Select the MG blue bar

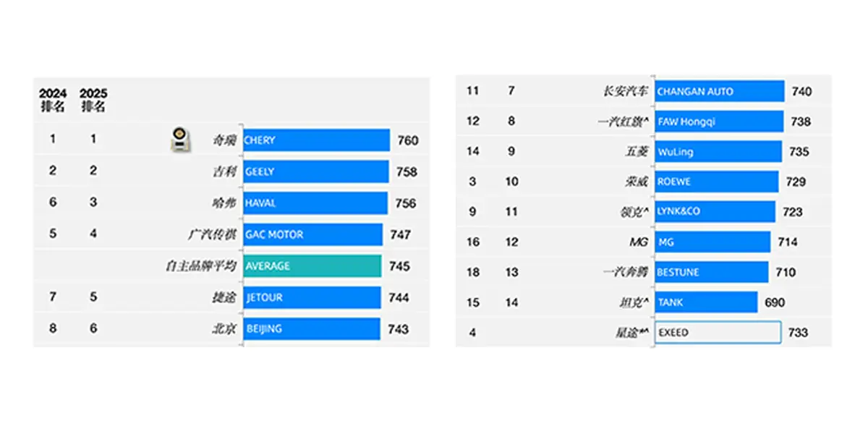click(x=712, y=242)
